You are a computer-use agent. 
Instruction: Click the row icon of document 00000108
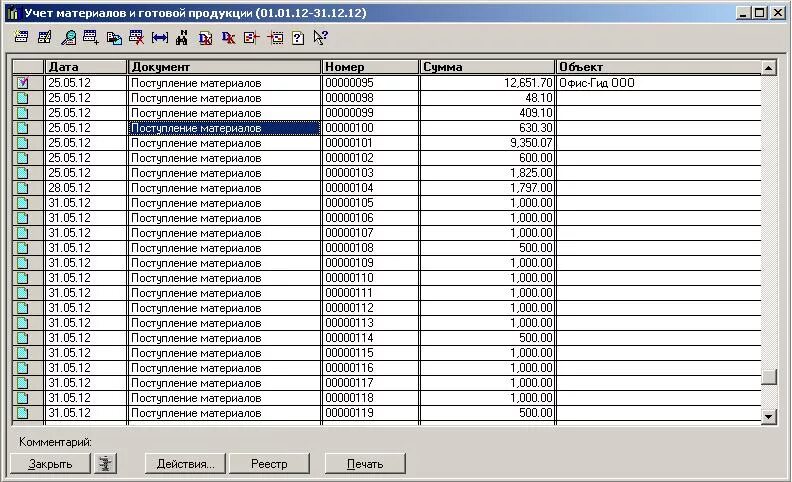(x=22, y=248)
